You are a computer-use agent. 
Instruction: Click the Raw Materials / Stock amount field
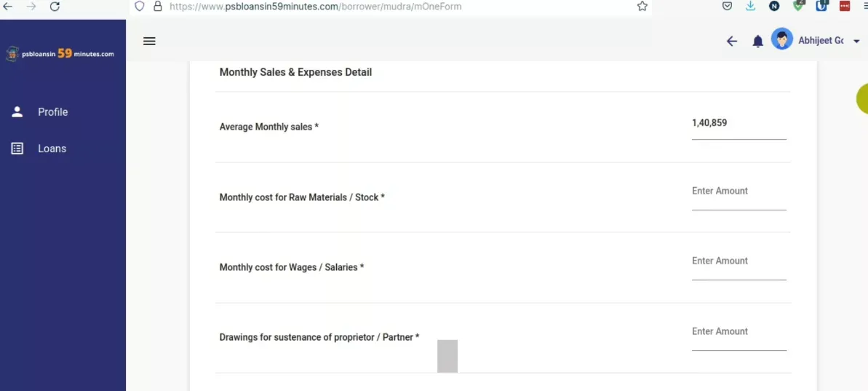[x=738, y=191]
